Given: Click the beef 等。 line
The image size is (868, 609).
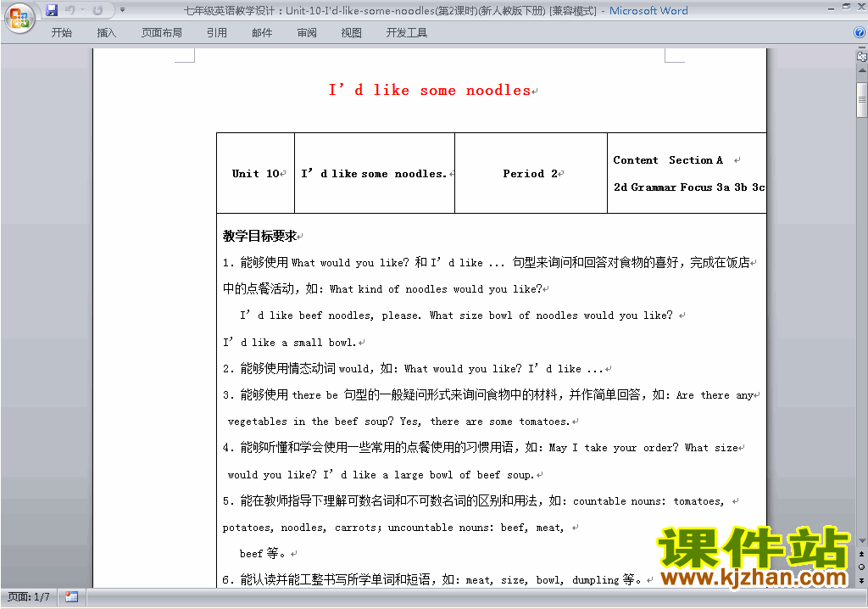Looking at the screenshot, I should pos(263,553).
